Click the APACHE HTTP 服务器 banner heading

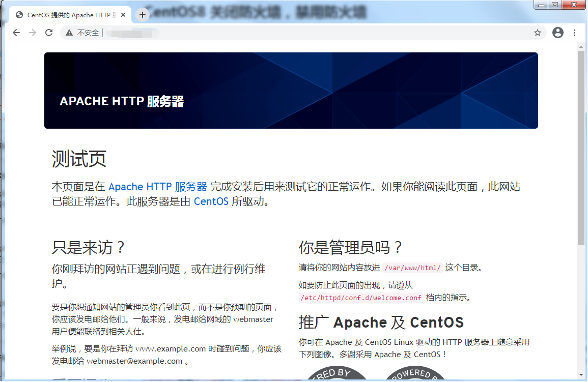click(x=122, y=101)
